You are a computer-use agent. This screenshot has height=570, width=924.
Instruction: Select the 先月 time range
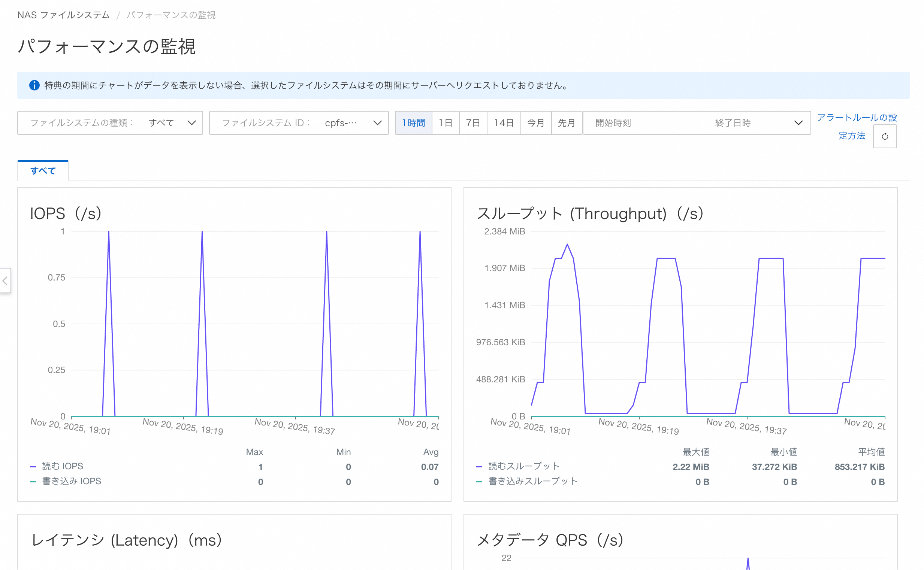tap(567, 123)
